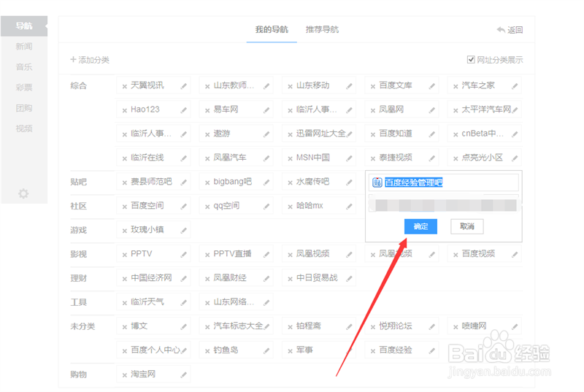Click the 贴吧 category label
This screenshot has width=584, height=392.
[x=78, y=182]
